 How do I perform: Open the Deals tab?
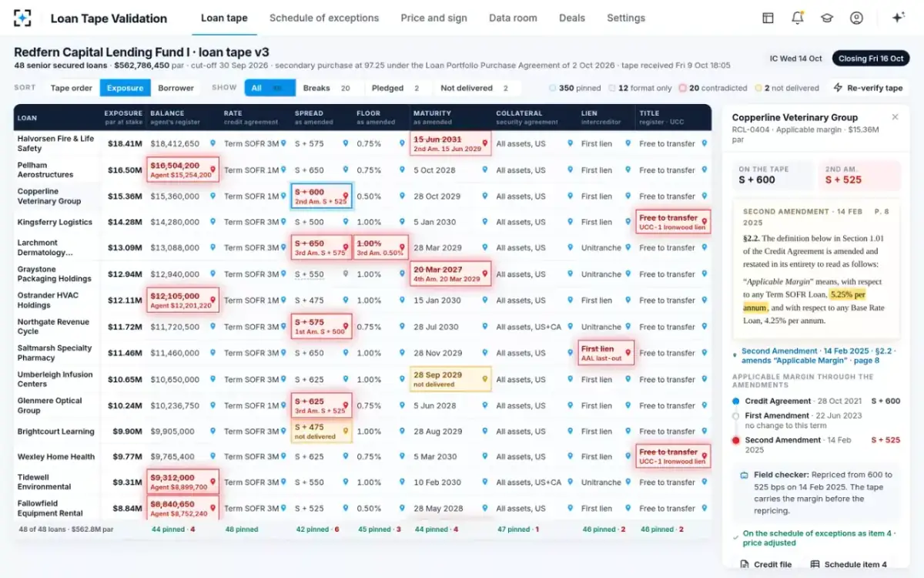pyautogui.click(x=572, y=18)
